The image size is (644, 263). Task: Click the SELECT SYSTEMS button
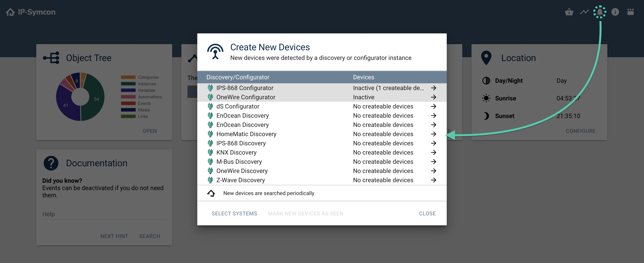[x=234, y=213]
